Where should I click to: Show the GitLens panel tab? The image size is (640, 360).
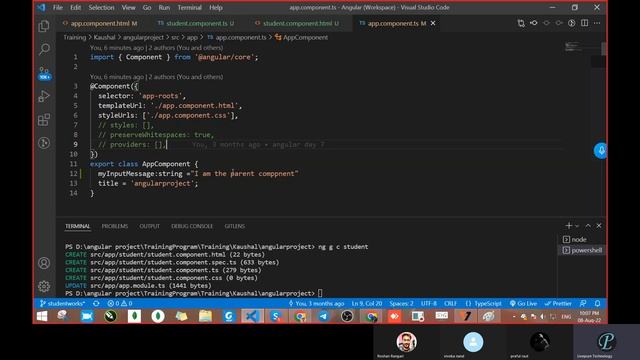pyautogui.click(x=234, y=226)
